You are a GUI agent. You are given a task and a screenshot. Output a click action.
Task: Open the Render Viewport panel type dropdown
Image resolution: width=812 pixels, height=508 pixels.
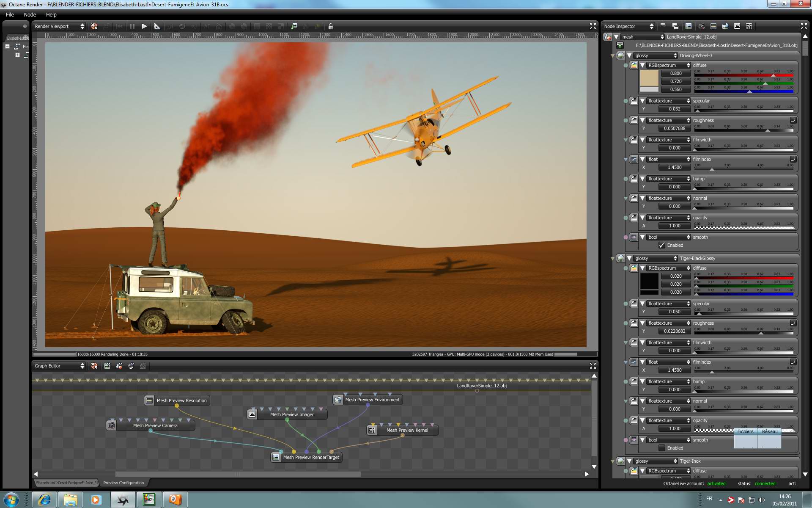59,26
